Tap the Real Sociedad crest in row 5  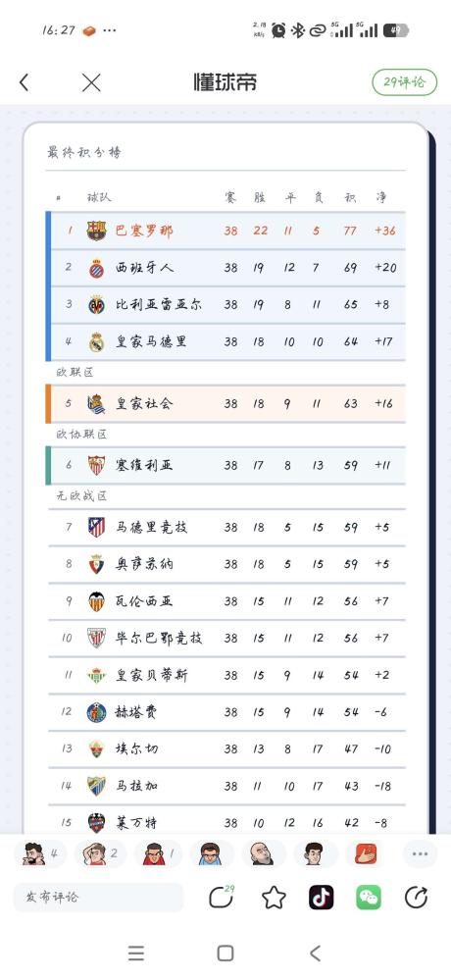click(x=96, y=404)
